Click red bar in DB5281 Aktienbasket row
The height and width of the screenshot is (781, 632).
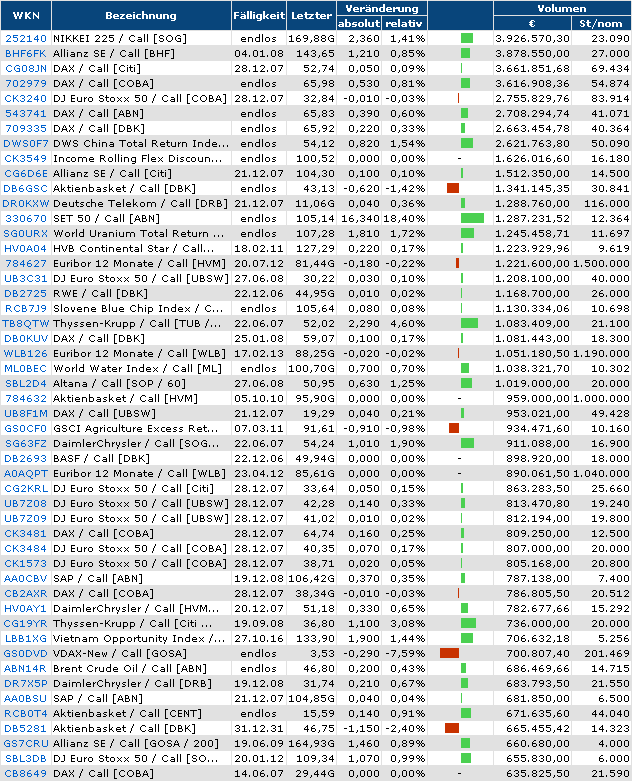[x=452, y=728]
